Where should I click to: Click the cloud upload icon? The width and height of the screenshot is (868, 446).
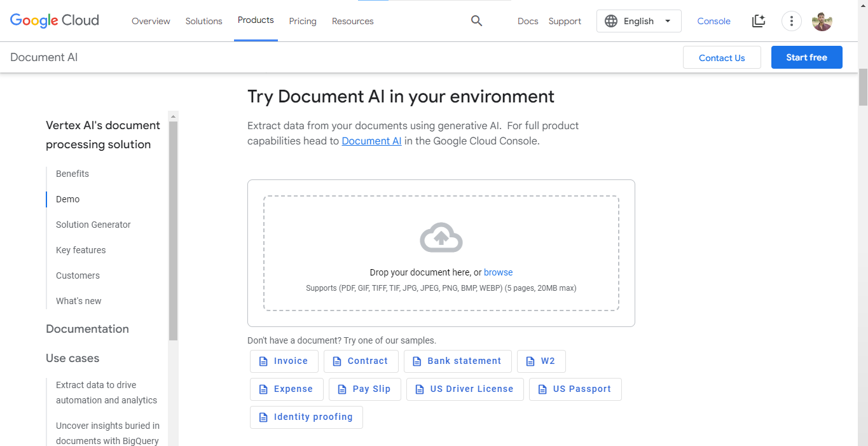[441, 238]
